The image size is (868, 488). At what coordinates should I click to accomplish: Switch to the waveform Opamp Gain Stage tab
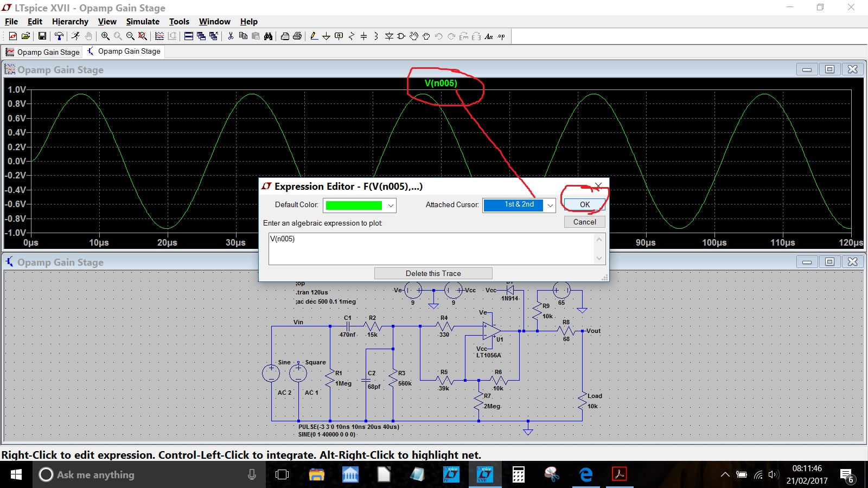[42, 52]
